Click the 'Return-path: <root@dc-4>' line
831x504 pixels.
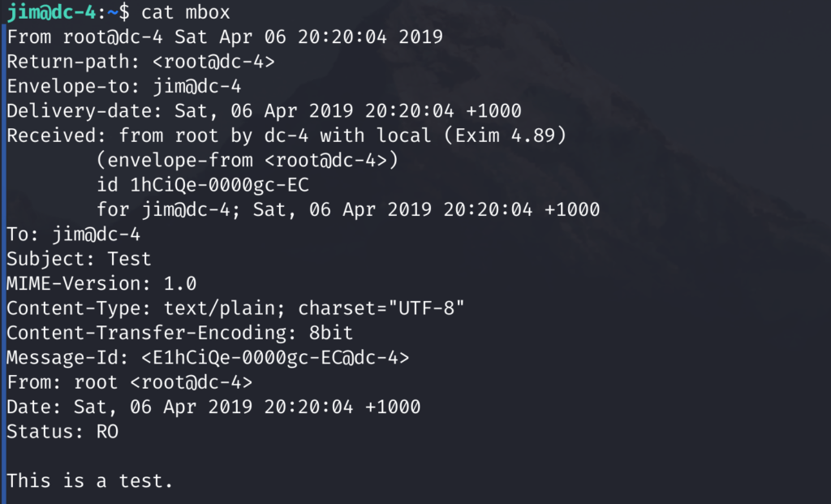pyautogui.click(x=140, y=62)
